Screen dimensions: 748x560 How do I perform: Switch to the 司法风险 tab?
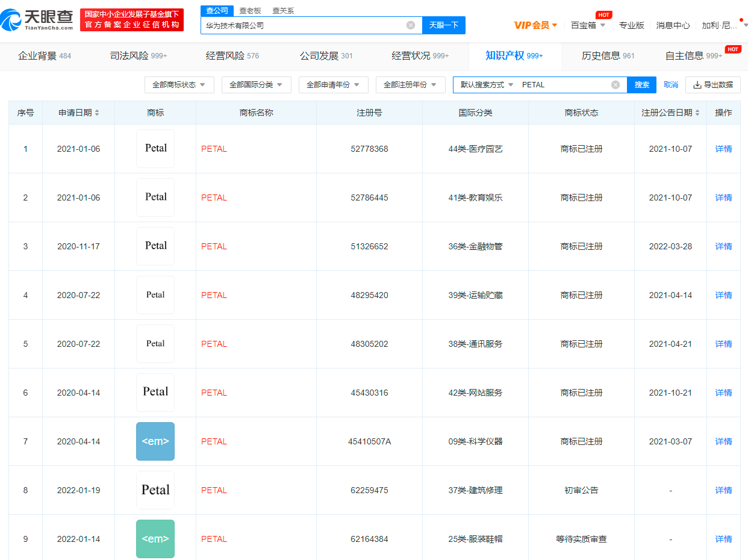[x=138, y=56]
